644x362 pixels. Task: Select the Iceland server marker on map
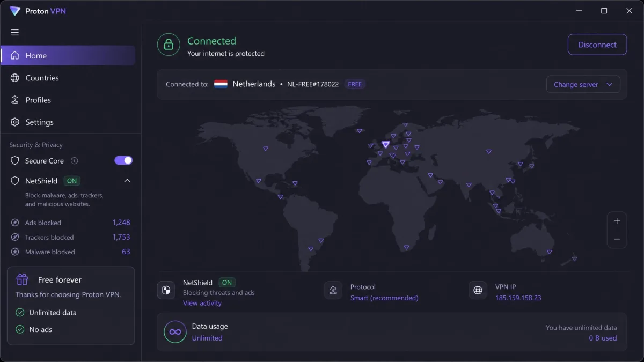click(360, 130)
